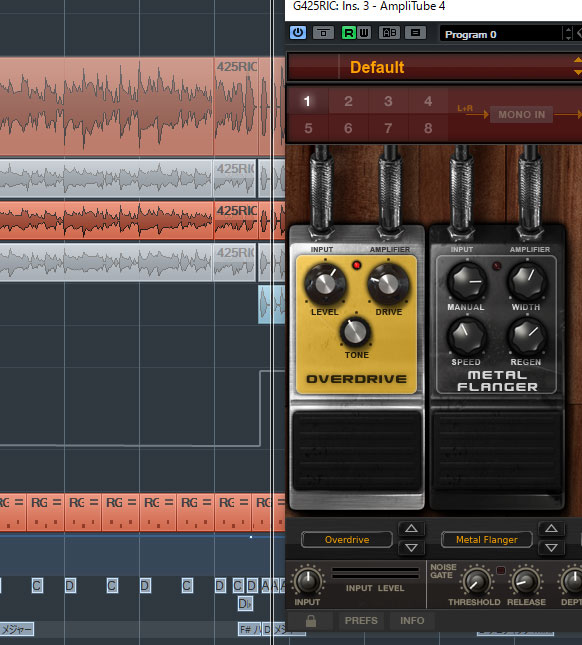Viewport: 582px width, 645px height.
Task: Click the A/B comparison icon
Action: [389, 32]
